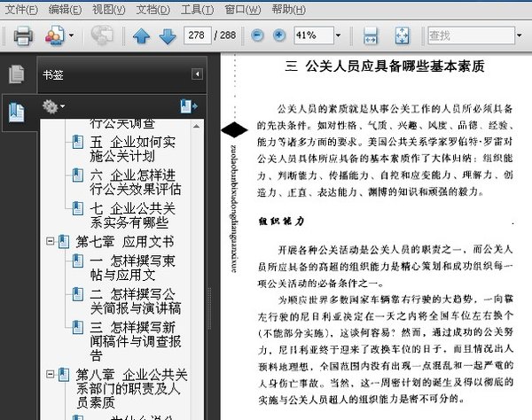Open the zoom level dropdown arrow
The height and width of the screenshot is (420, 532).
pyautogui.click(x=339, y=35)
